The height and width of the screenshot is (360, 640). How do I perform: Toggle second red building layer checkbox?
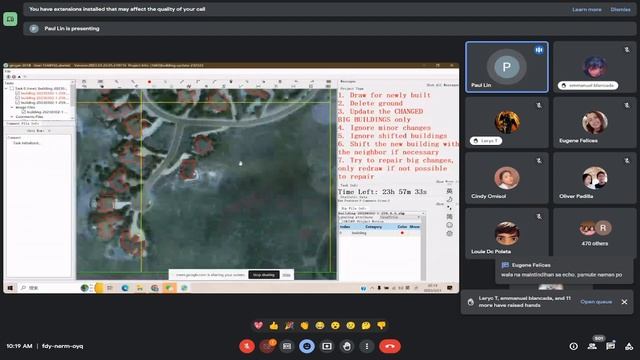18,98
